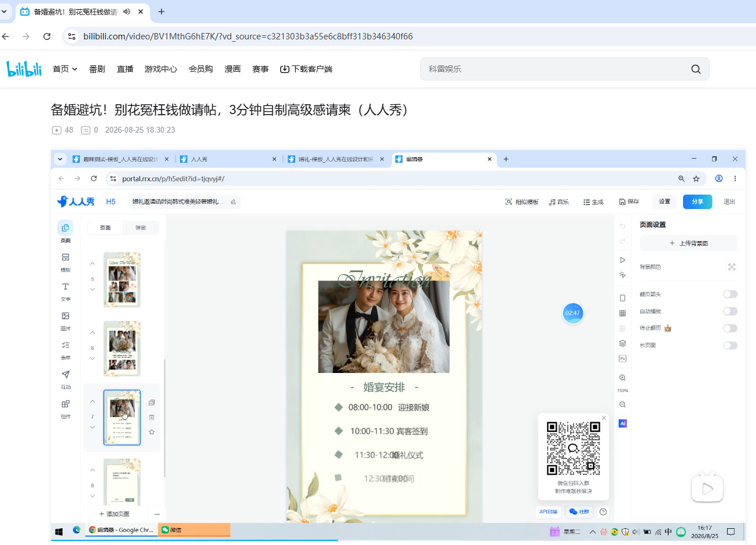Open the 表单 form sidebar icon
Screen dimensions: 756x545
[x=65, y=350]
